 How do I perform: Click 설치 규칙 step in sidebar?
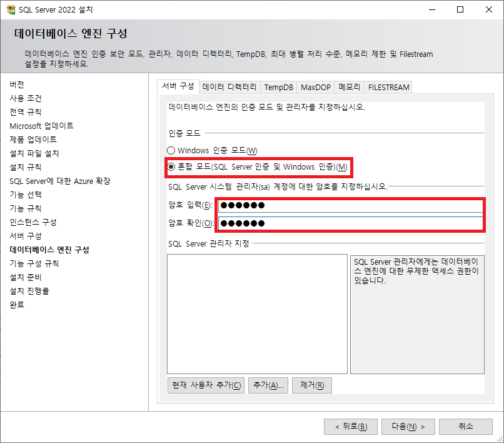point(26,167)
